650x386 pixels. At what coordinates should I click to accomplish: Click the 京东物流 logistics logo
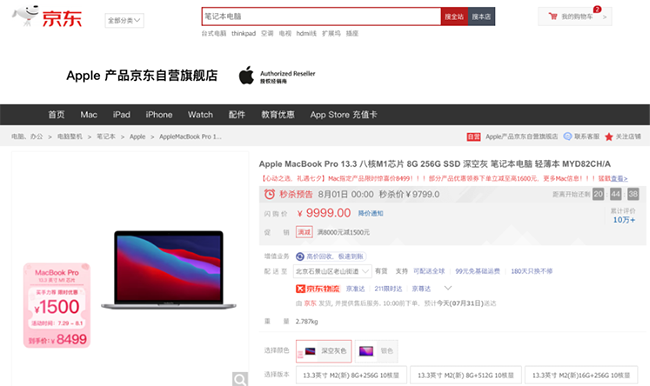click(x=318, y=289)
